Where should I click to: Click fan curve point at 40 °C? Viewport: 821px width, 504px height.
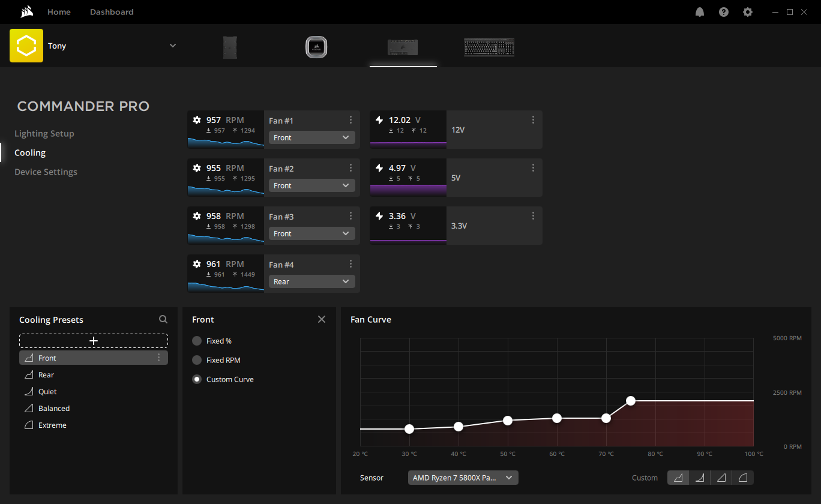click(459, 427)
